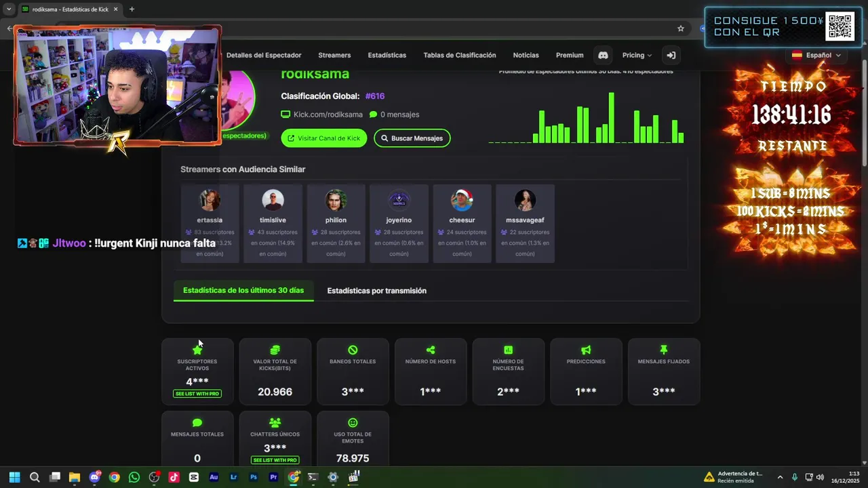Switch to Estadísticas por transmisión tab
The image size is (868, 488).
377,291
